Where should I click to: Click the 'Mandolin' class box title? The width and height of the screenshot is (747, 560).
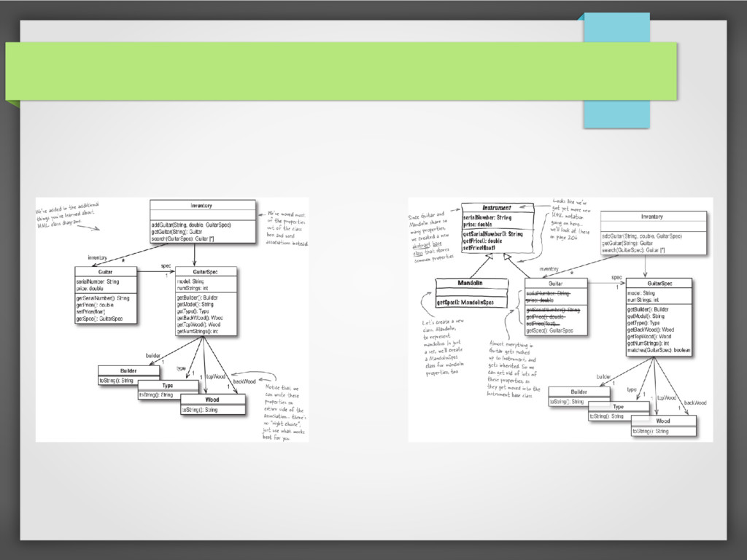(471, 283)
